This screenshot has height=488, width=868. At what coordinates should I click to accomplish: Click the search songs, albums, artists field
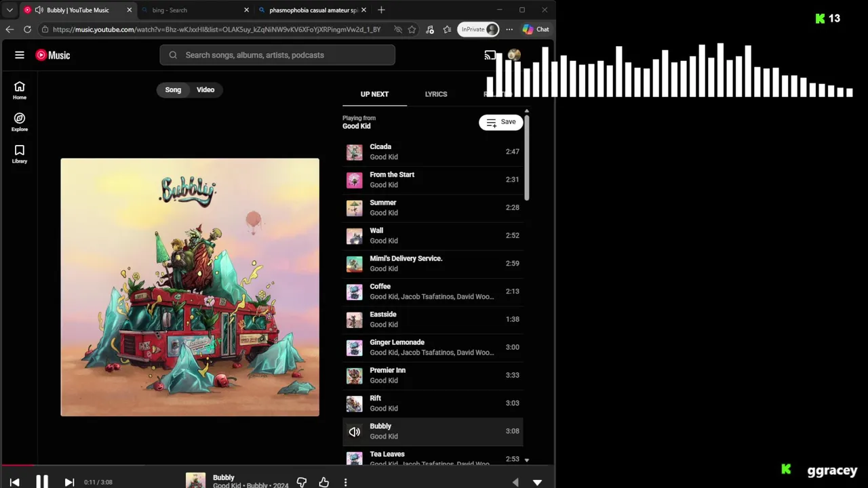coord(277,55)
